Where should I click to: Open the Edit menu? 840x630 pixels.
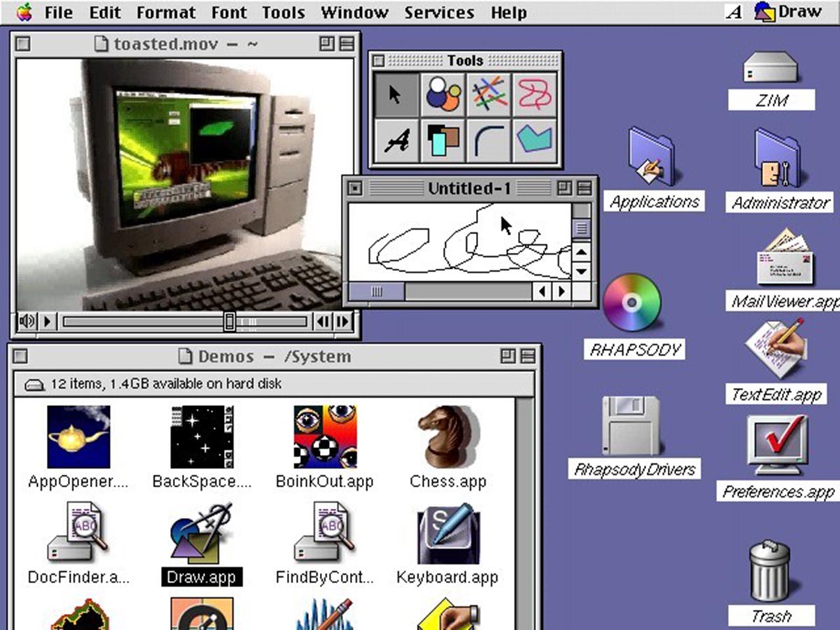(105, 13)
